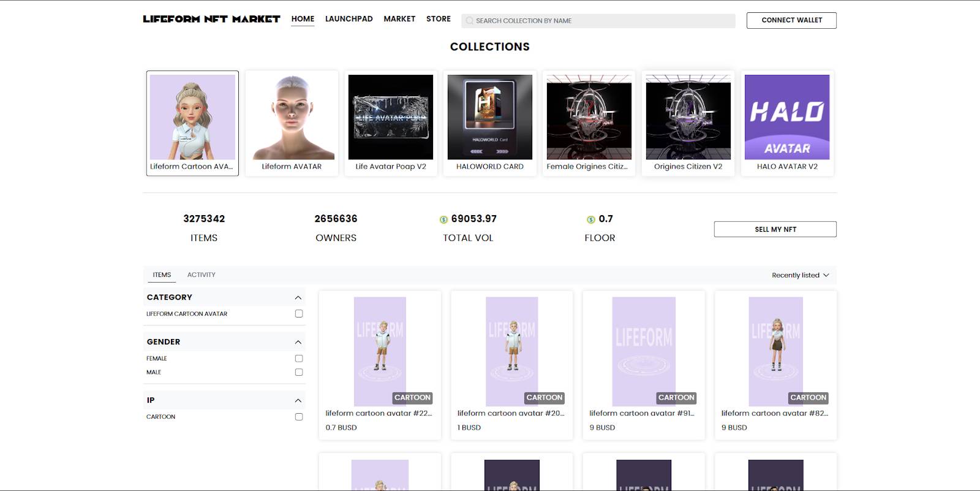Open the Launchpad menu item

(x=349, y=19)
